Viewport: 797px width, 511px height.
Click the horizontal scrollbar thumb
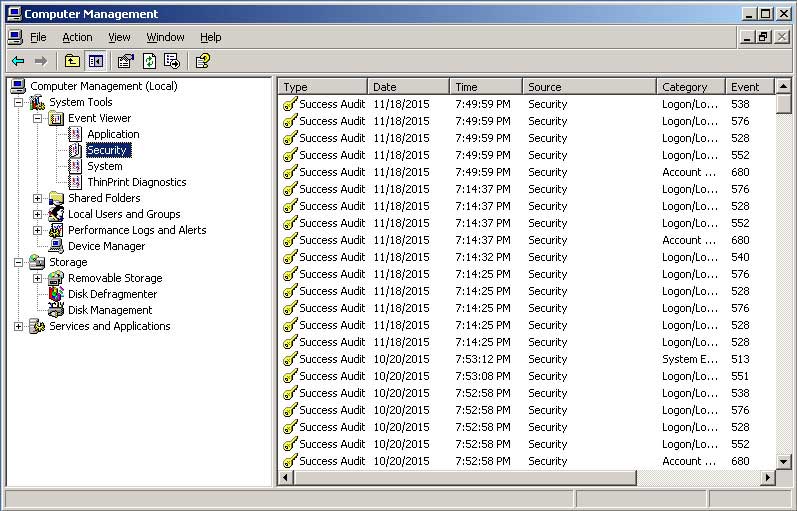[464, 477]
